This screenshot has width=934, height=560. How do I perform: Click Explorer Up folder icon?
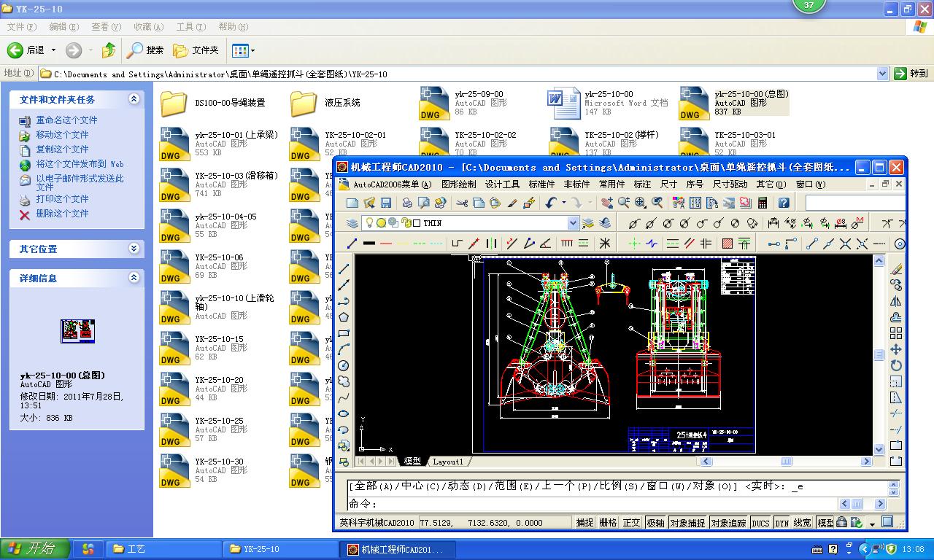109,50
